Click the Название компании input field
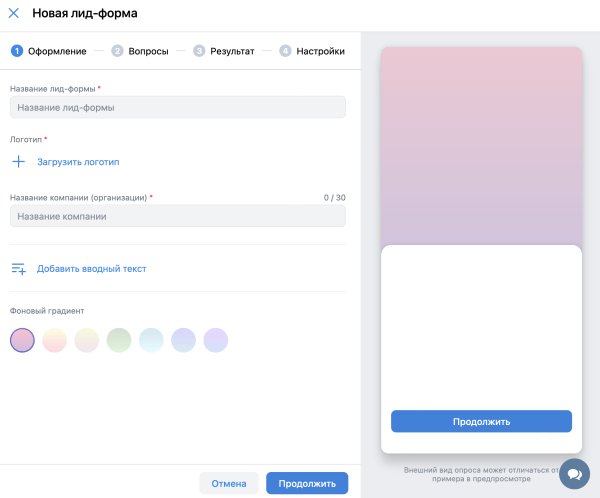Viewport: 600px width, 498px height. (x=177, y=216)
